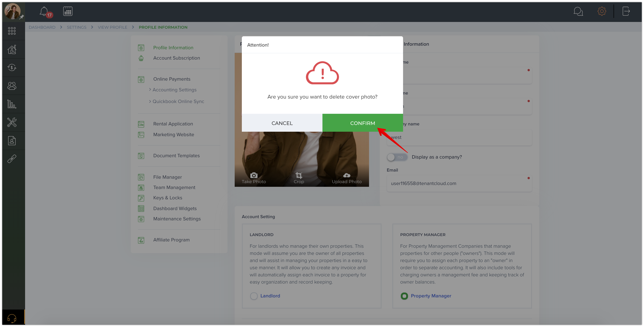The height and width of the screenshot is (327, 644).
Task: Open Online Payments settings
Action: [172, 79]
